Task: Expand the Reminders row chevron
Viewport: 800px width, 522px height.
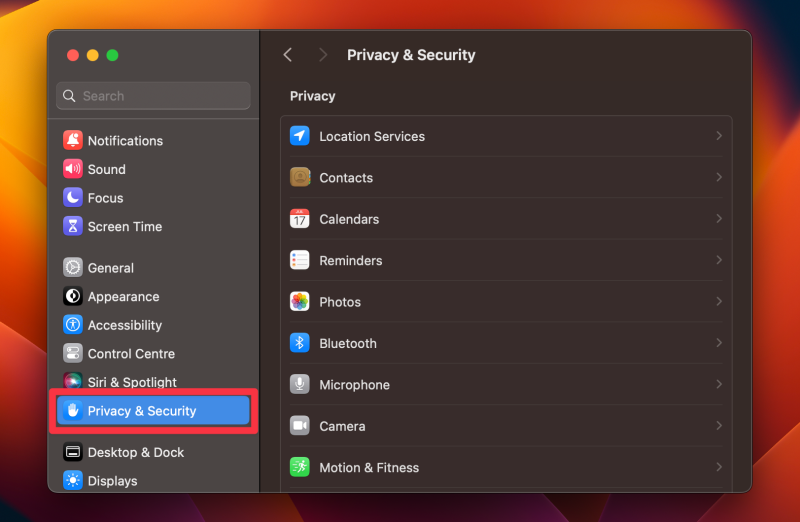Action: (x=719, y=260)
